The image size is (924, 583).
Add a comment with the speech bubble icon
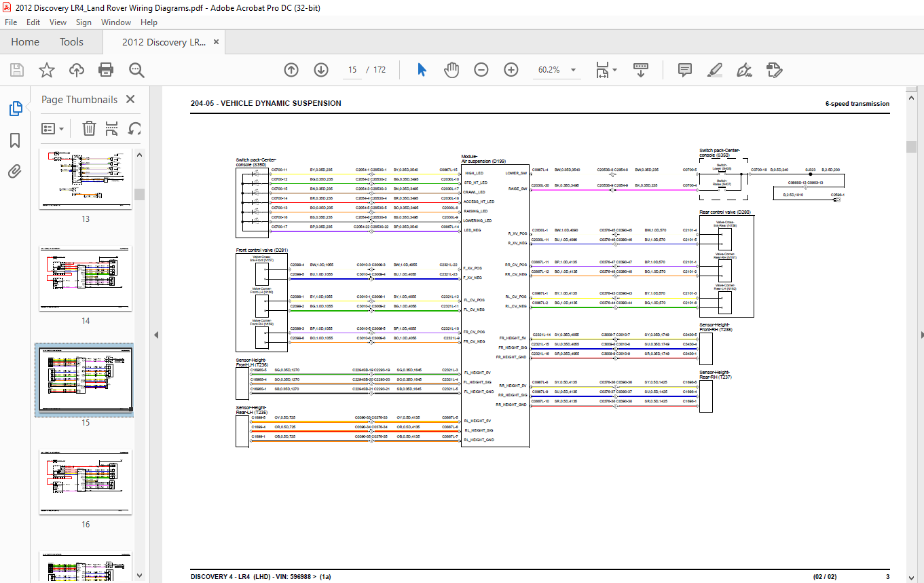685,70
